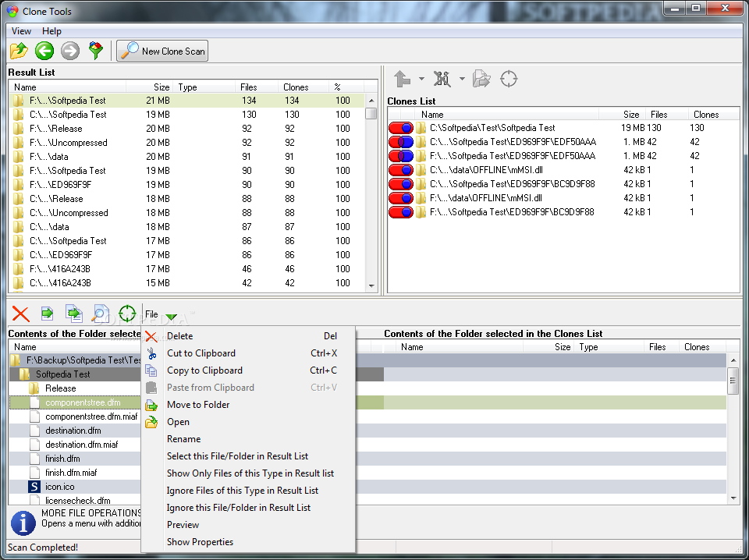Open dropdown arrow beside crossed binoculars icon
Screen dimensions: 749x560
point(462,79)
